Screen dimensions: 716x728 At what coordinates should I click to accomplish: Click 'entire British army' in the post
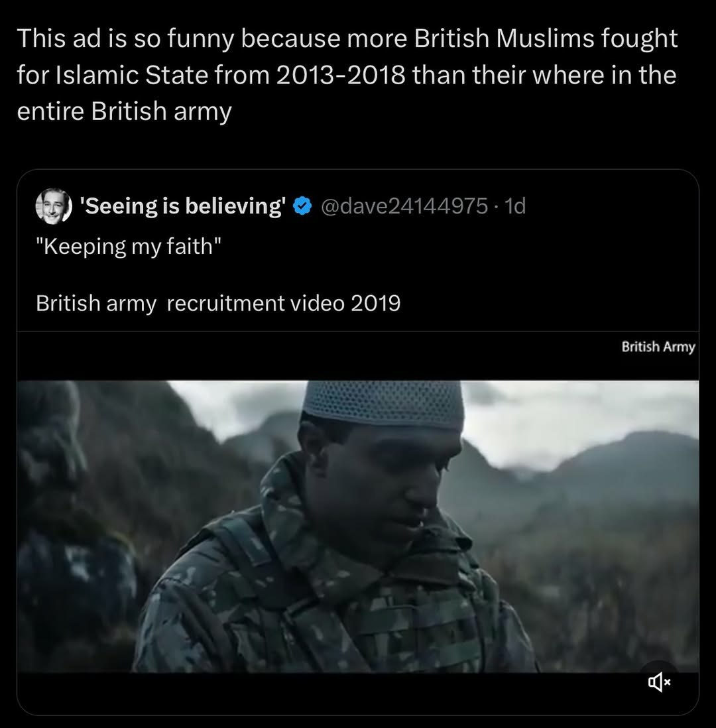(x=124, y=111)
